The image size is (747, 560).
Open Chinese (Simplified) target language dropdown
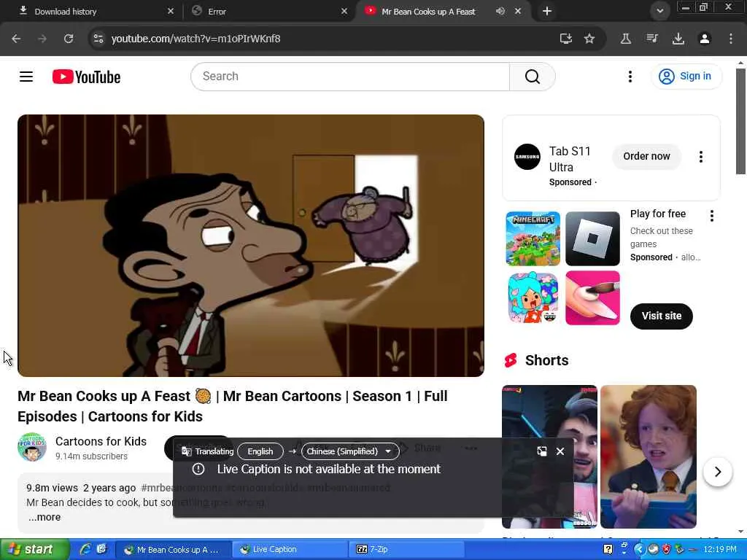tap(350, 451)
